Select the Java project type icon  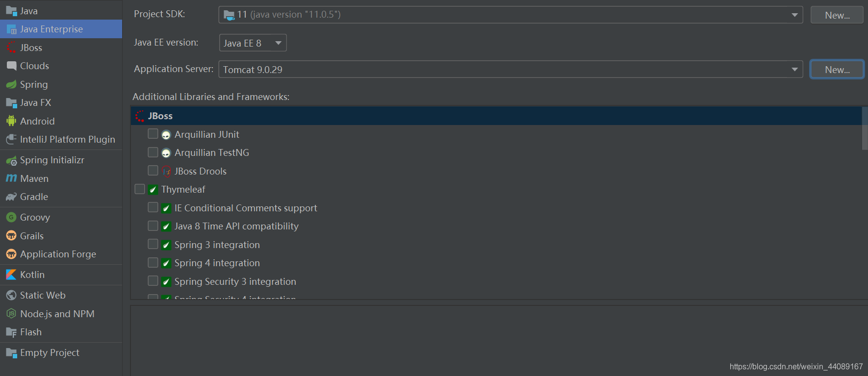point(11,11)
